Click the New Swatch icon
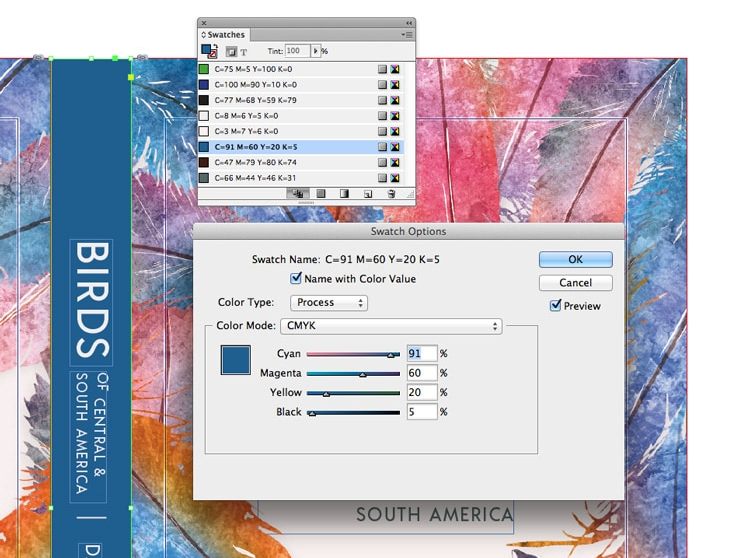 [367, 194]
